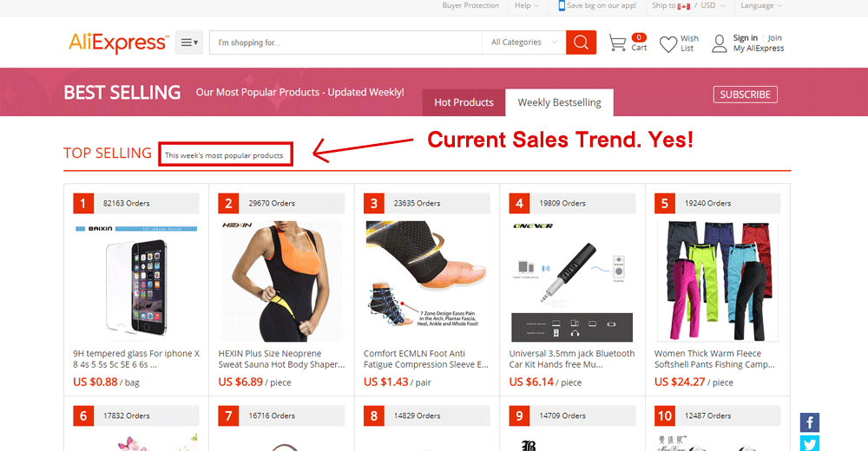
Task: Share via the Twitter icon
Action: click(x=809, y=443)
